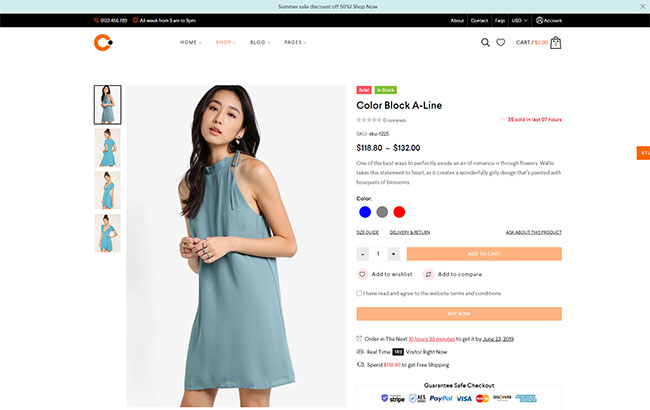
Task: Open the shopping cart bag icon
Action: [x=555, y=43]
